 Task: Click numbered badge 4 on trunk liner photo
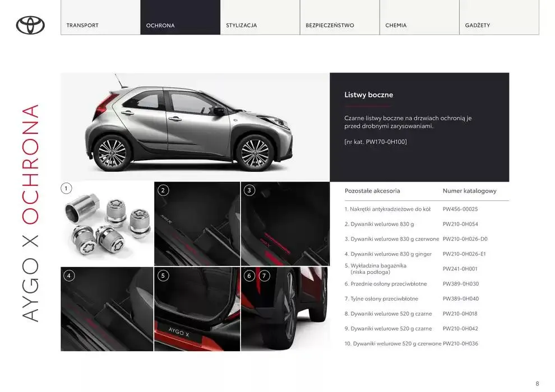(x=68, y=275)
